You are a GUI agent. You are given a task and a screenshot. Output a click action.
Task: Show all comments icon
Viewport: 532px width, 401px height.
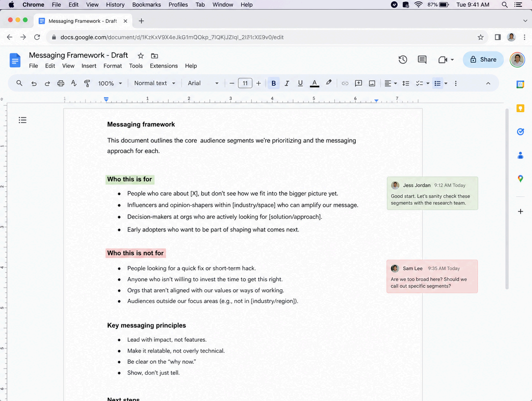click(422, 60)
